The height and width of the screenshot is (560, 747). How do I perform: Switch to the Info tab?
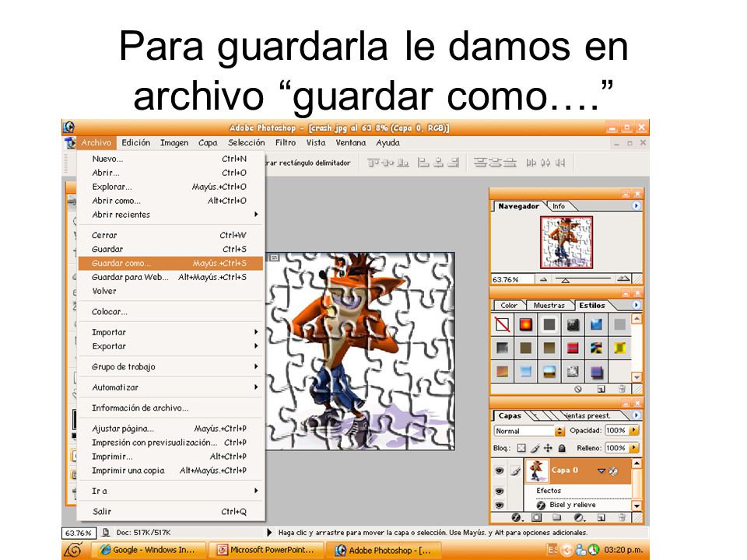pyautogui.click(x=559, y=206)
